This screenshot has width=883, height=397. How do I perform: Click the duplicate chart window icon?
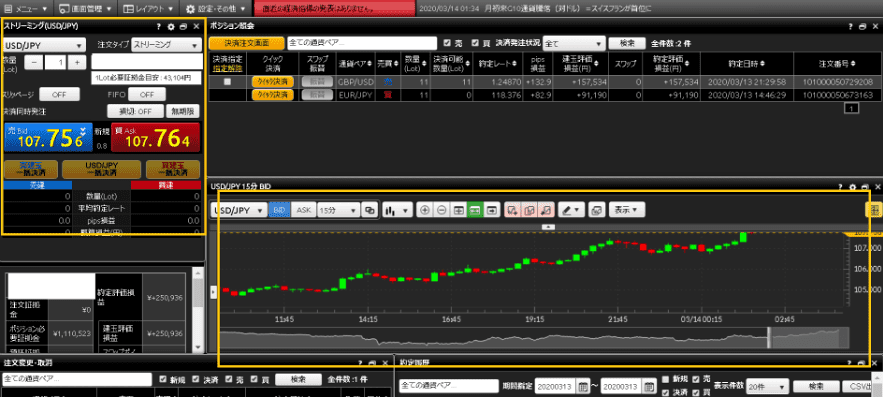pos(369,209)
